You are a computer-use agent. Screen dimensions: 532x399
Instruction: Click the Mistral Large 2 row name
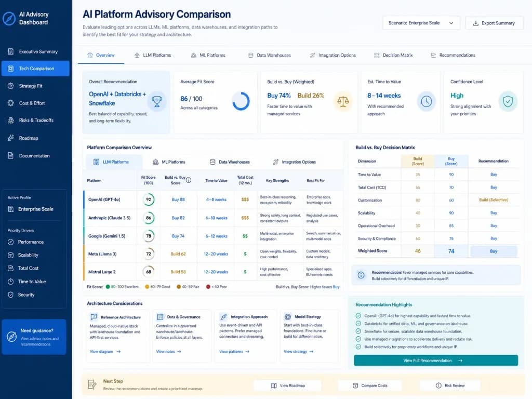click(x=102, y=272)
